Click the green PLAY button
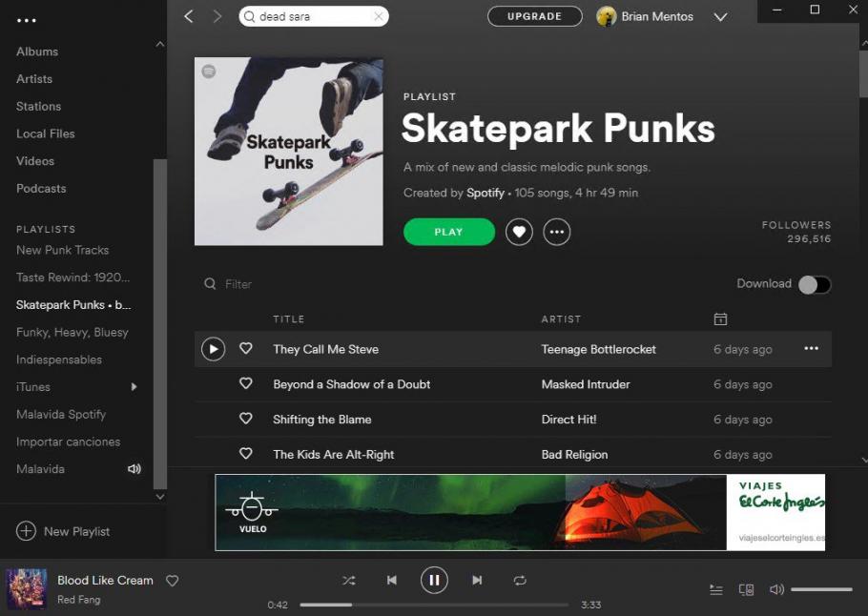This screenshot has width=868, height=616. (449, 232)
